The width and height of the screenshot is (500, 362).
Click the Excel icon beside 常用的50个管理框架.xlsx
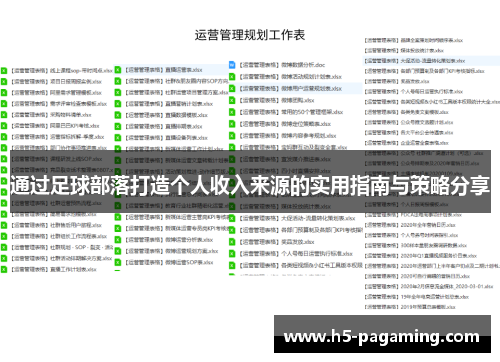232,112
